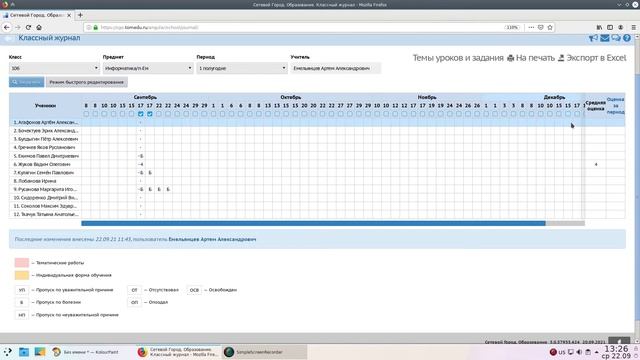
Task: Open the Оценка за период column link
Action: [x=615, y=105]
